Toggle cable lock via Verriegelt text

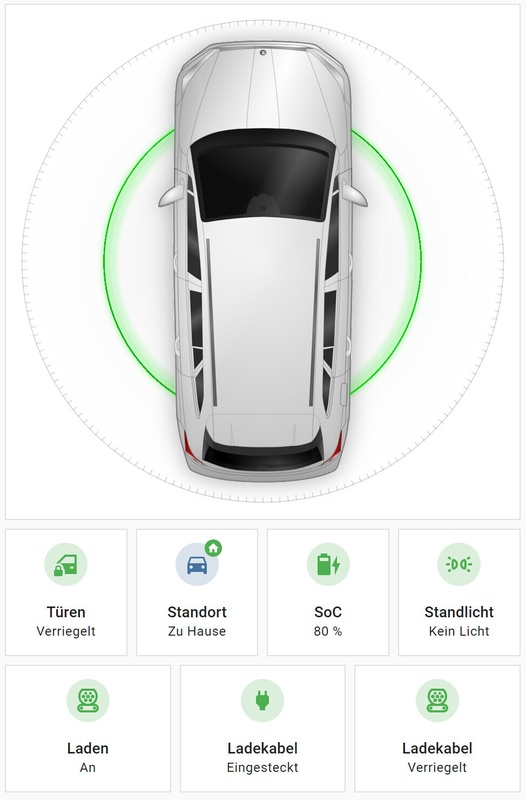437,767
